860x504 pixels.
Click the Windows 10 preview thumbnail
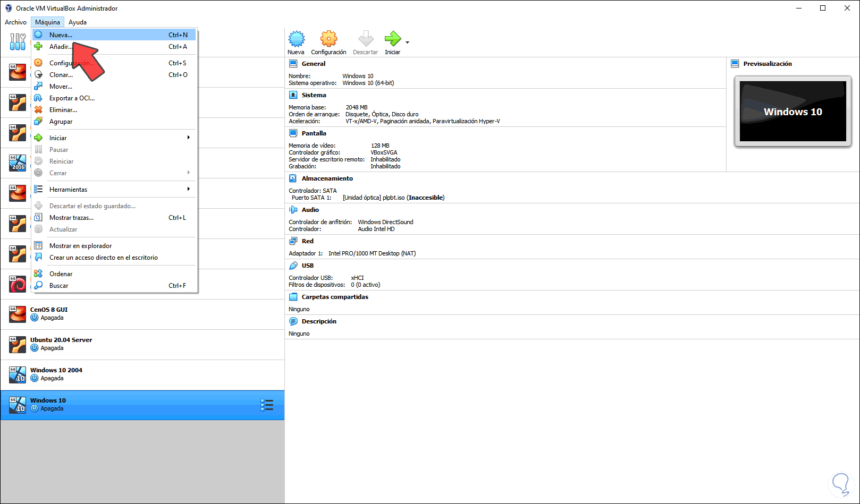[792, 112]
